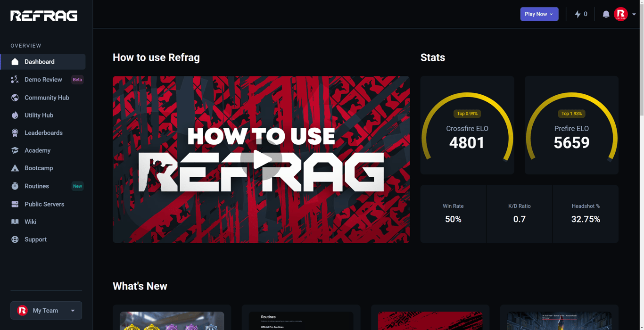Click the Stats heading

point(433,58)
